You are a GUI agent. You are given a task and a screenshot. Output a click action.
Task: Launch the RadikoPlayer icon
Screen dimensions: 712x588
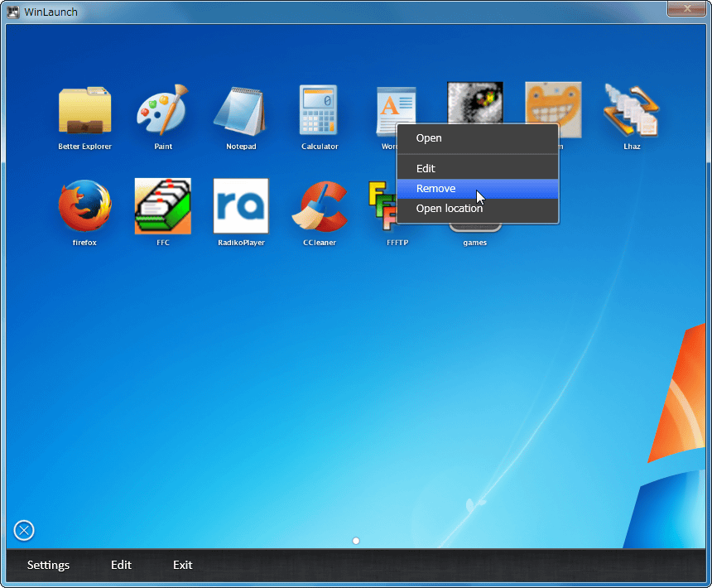(x=241, y=206)
